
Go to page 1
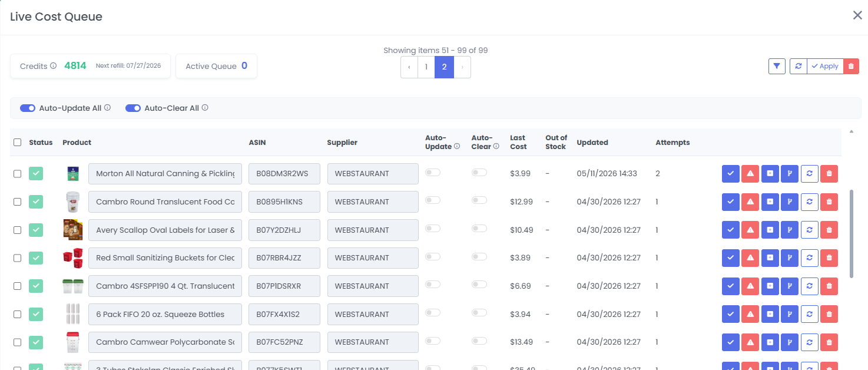(x=426, y=67)
